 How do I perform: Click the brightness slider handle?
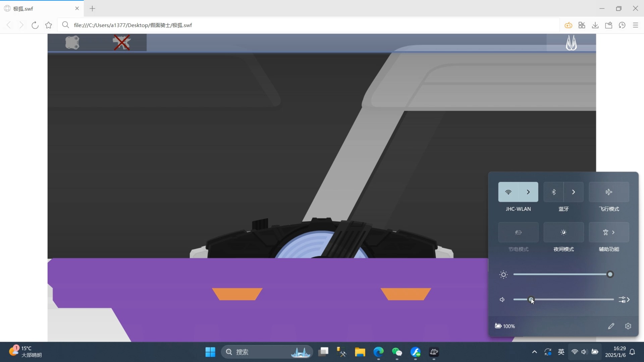tap(610, 275)
